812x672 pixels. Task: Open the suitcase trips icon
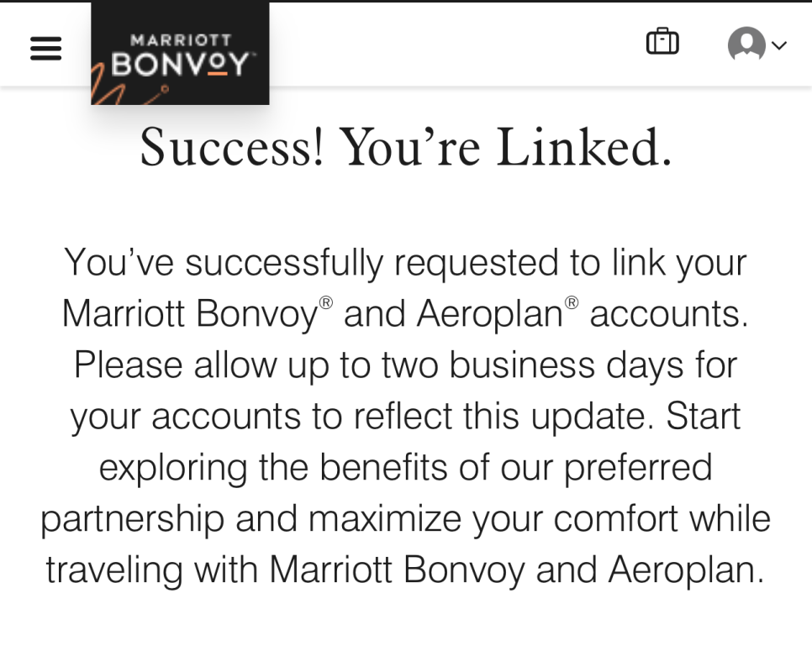[662, 41]
